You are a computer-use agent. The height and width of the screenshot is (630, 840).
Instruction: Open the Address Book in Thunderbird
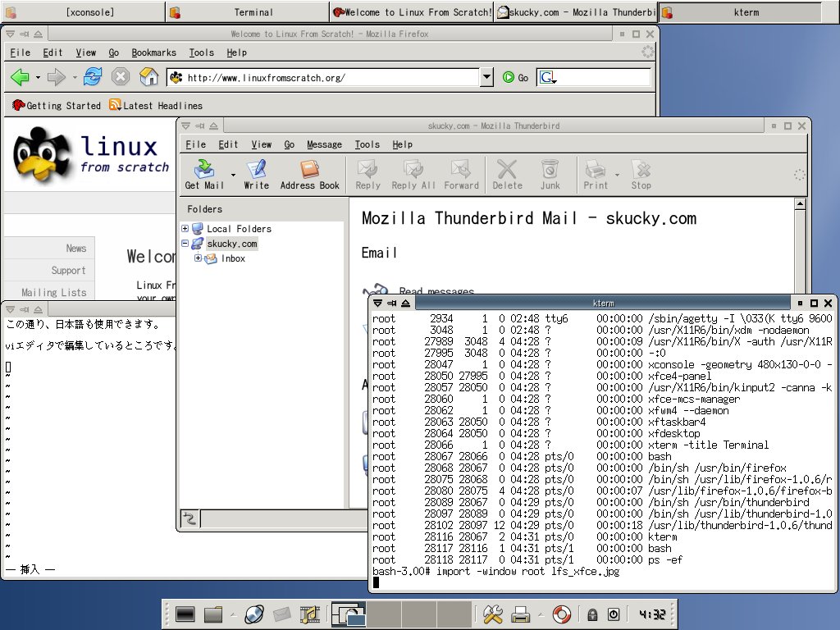coord(309,175)
